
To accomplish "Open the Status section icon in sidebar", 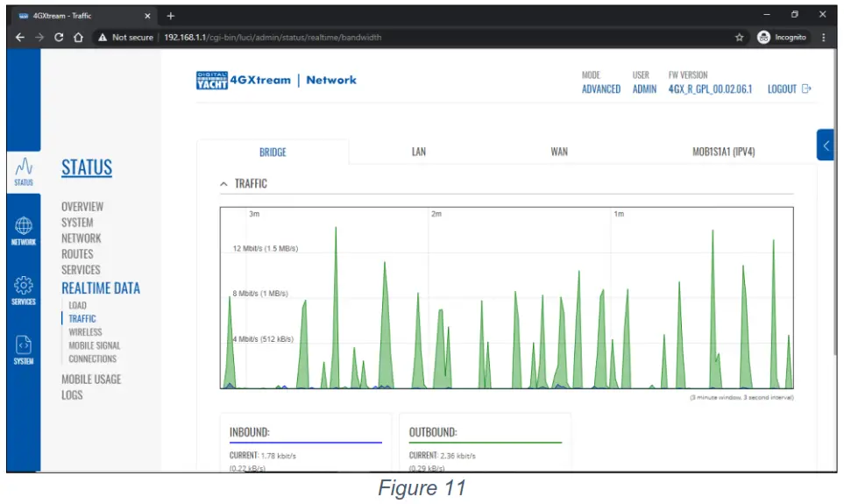I will 24,172.
